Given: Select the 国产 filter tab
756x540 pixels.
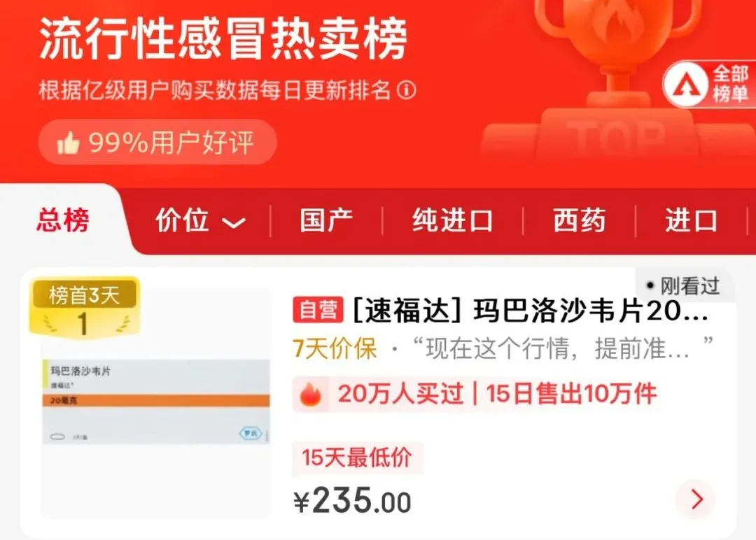Looking at the screenshot, I should (x=326, y=220).
